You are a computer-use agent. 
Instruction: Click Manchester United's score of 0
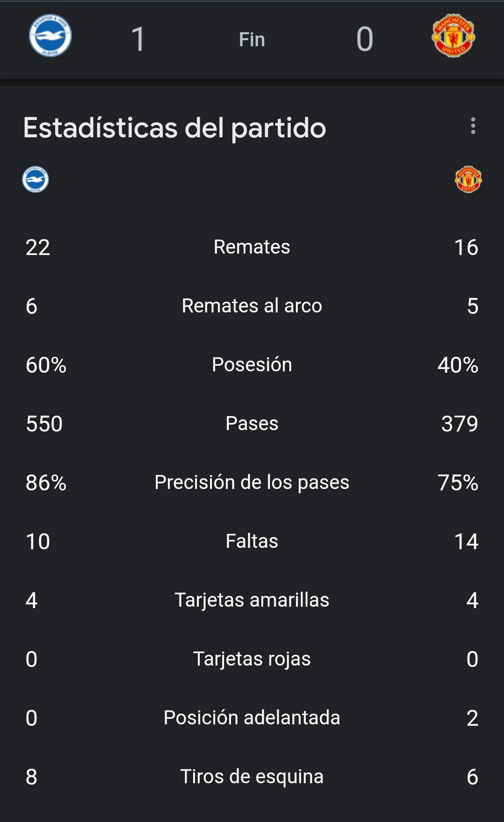click(x=364, y=39)
